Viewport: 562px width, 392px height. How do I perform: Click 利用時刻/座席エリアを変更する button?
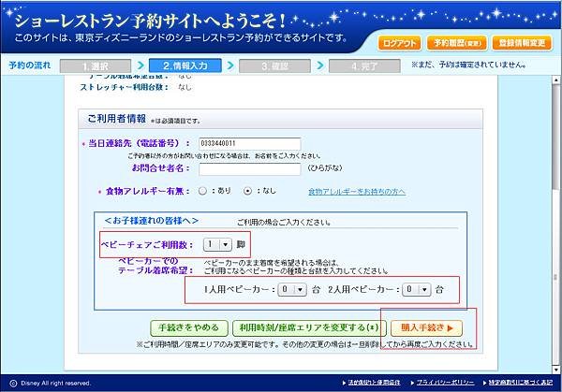coord(309,328)
